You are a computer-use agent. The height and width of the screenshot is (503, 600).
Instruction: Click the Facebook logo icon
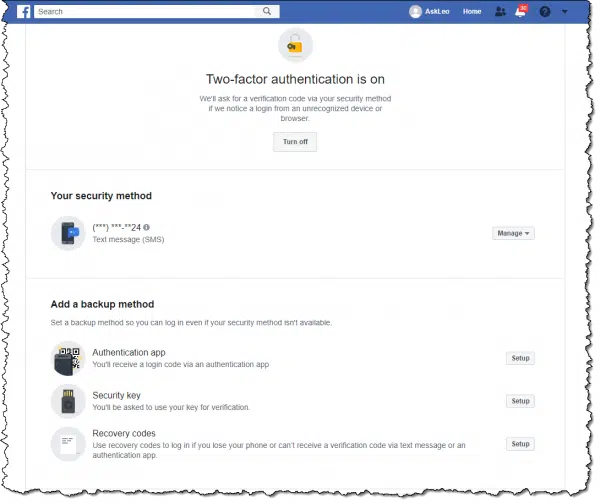(x=23, y=11)
